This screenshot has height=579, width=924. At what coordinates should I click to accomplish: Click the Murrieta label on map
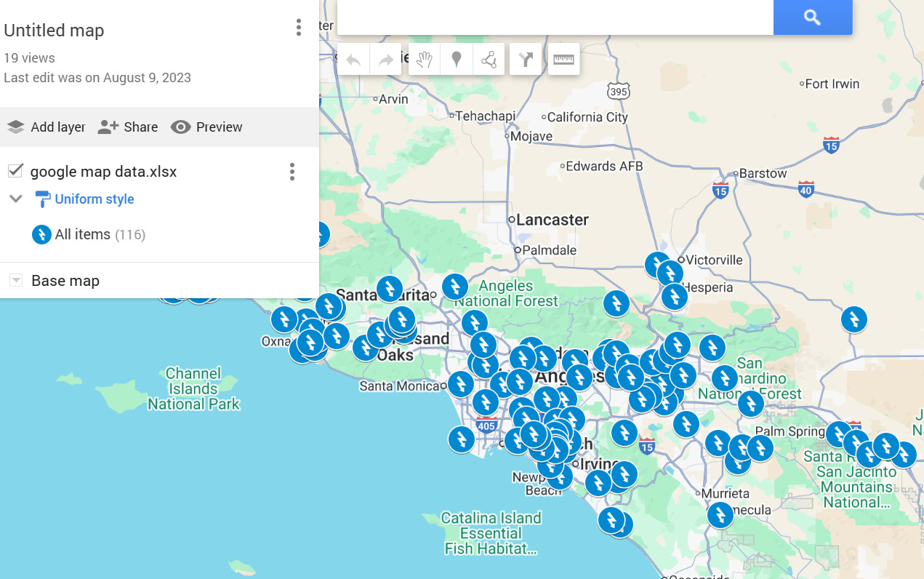(x=725, y=494)
